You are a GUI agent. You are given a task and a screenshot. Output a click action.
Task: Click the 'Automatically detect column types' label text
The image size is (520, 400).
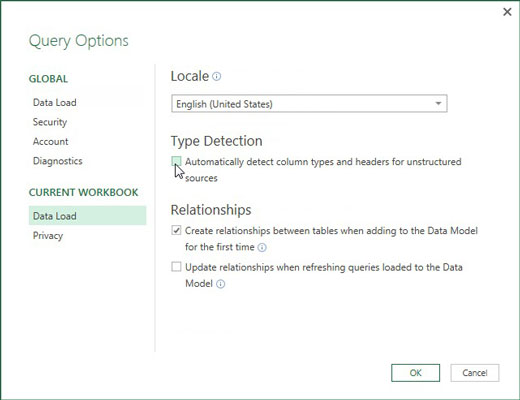[323, 170]
